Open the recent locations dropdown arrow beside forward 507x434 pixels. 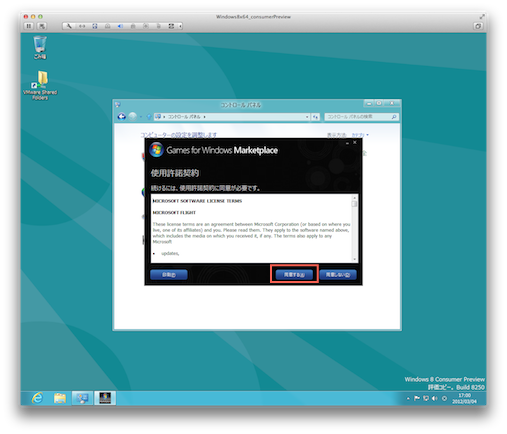point(141,117)
